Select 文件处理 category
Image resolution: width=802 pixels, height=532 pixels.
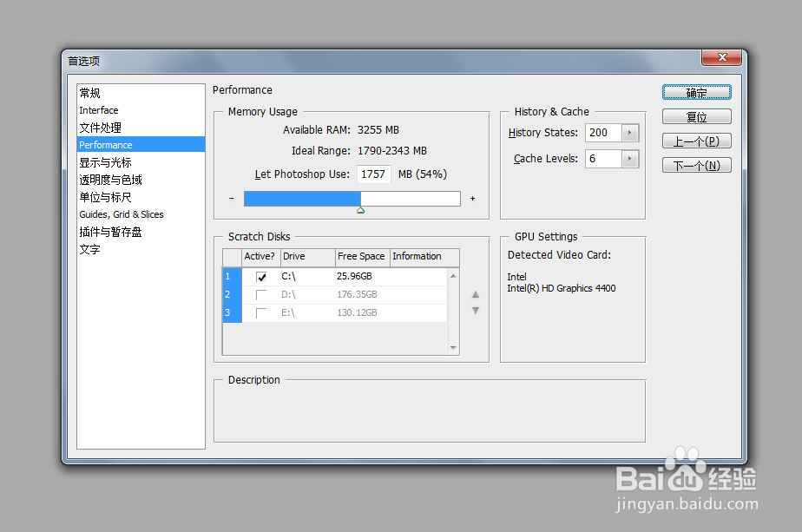(x=141, y=128)
